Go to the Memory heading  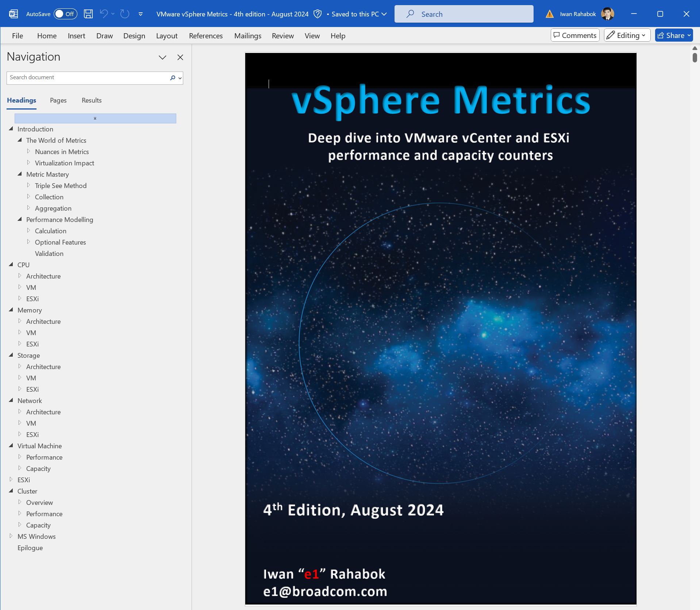click(30, 310)
